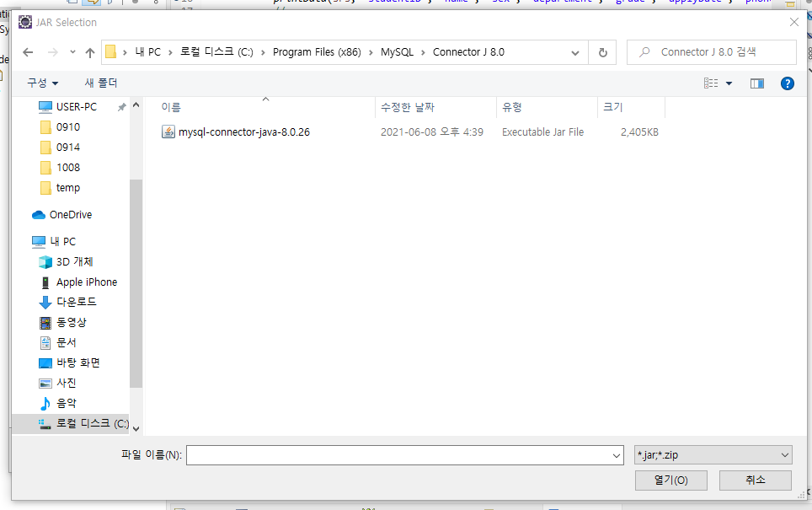Viewport: 812px width, 510px height.
Task: Click the navigation pane scrollbar thumb
Action: coord(136,283)
